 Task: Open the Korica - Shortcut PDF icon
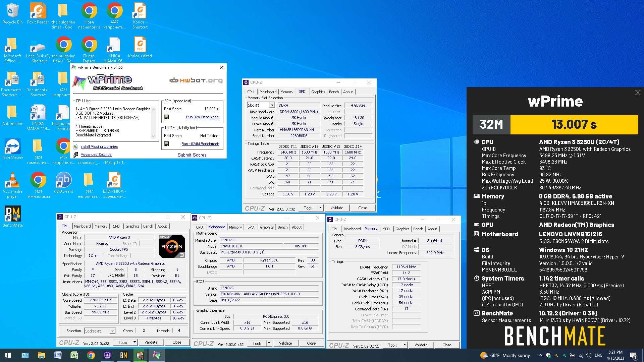[140, 16]
